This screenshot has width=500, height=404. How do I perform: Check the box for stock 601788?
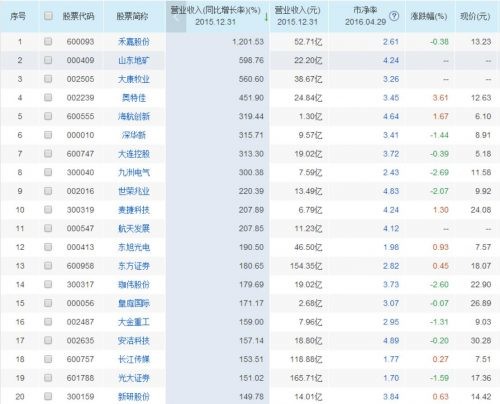coord(48,377)
